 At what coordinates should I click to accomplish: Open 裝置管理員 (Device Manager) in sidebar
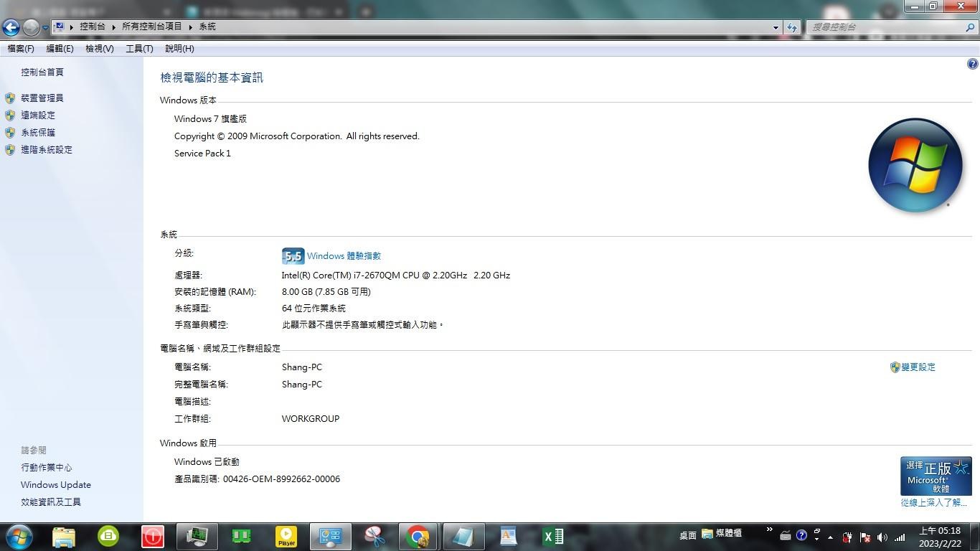[x=42, y=98]
